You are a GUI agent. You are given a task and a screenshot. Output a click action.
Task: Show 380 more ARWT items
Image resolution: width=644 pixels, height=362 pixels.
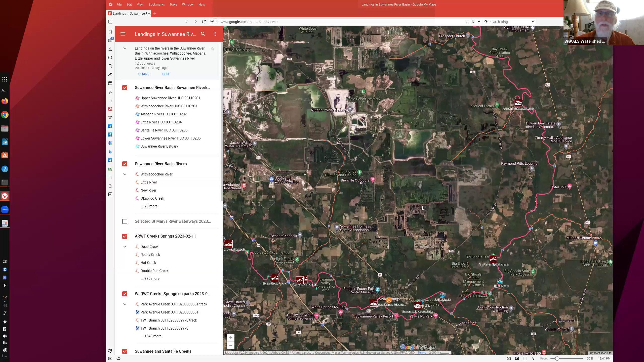[x=150, y=279]
